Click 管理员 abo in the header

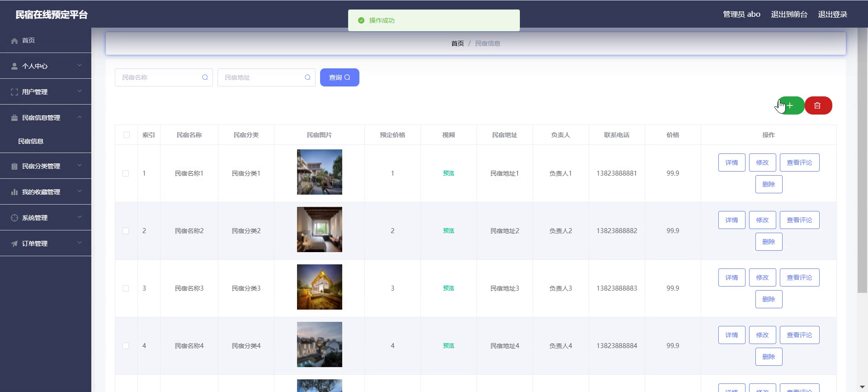741,14
